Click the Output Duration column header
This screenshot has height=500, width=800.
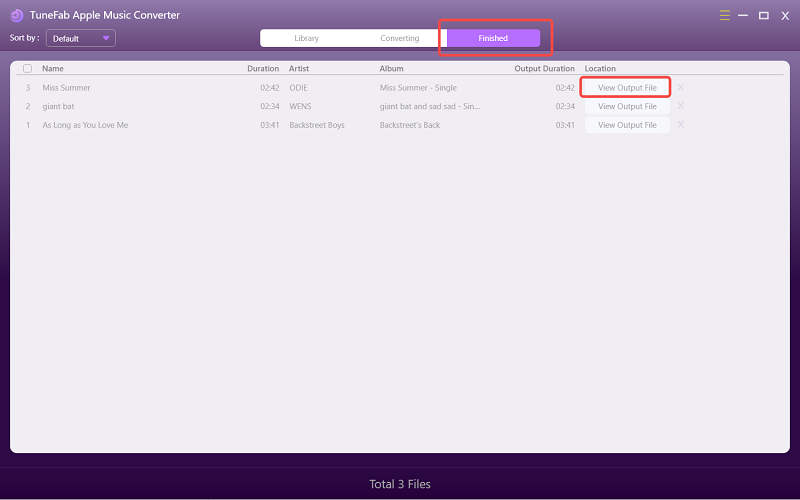(544, 69)
